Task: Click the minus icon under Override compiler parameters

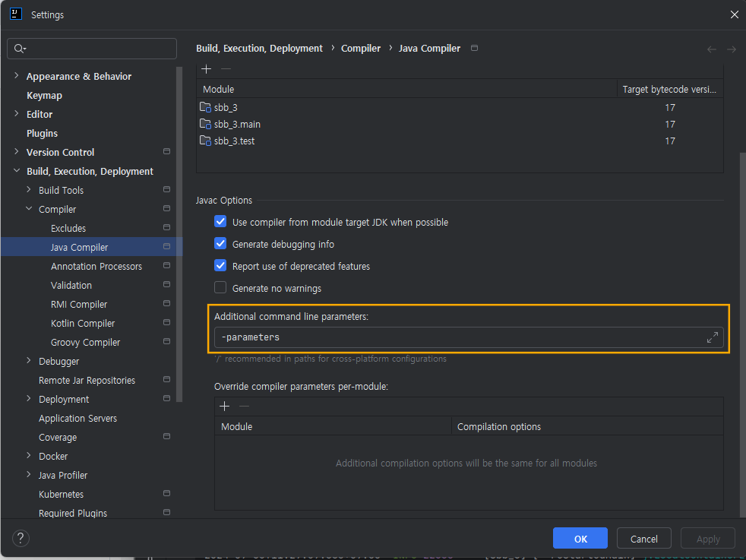Action: pos(244,407)
